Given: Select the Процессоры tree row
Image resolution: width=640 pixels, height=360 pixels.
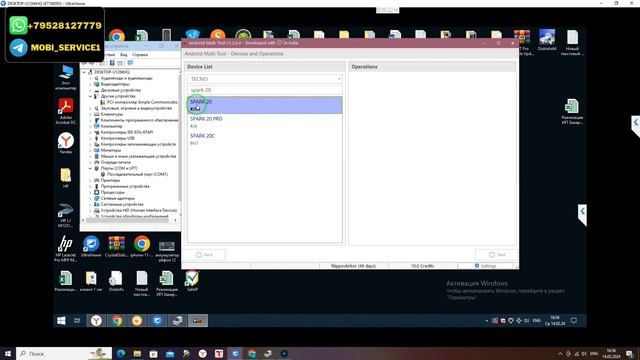Looking at the screenshot, I should [109, 192].
